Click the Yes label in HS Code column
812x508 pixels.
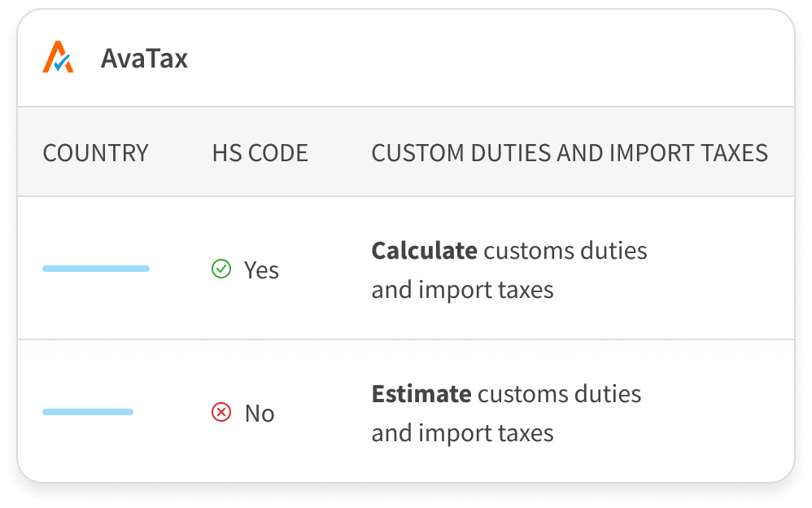pos(261,269)
